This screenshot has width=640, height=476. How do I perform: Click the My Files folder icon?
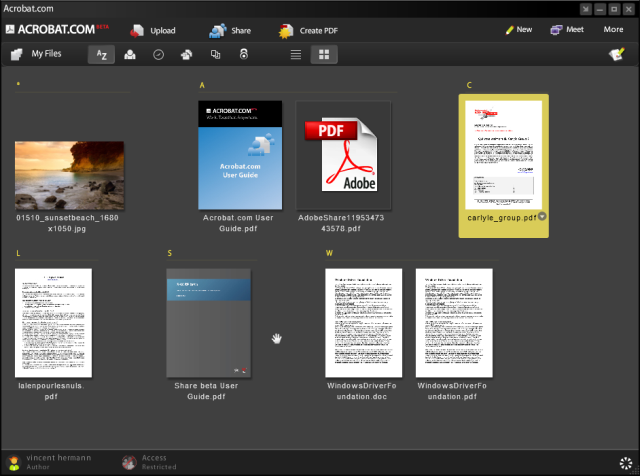click(17, 54)
